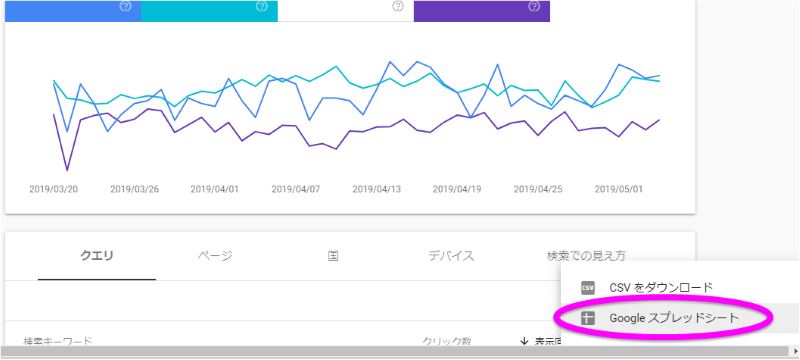Open the 国 tab
The image size is (800, 360).
(333, 256)
